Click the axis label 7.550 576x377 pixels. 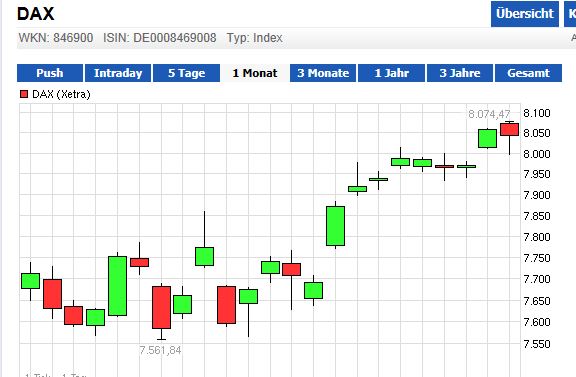tap(537, 344)
